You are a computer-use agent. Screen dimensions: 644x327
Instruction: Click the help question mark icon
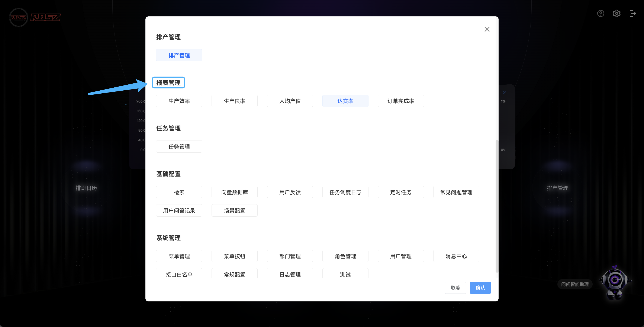point(600,13)
